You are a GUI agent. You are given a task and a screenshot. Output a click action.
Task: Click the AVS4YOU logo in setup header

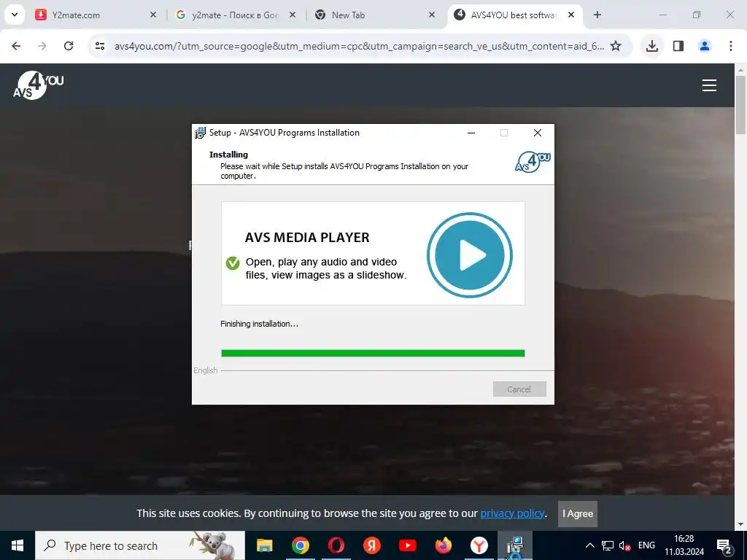[x=533, y=162]
